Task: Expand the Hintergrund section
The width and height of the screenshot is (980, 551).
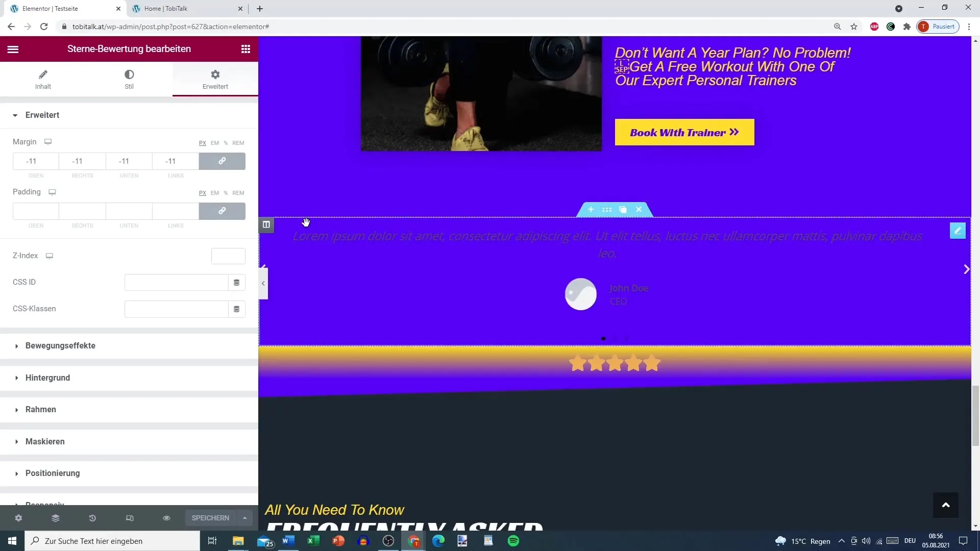Action: click(129, 378)
